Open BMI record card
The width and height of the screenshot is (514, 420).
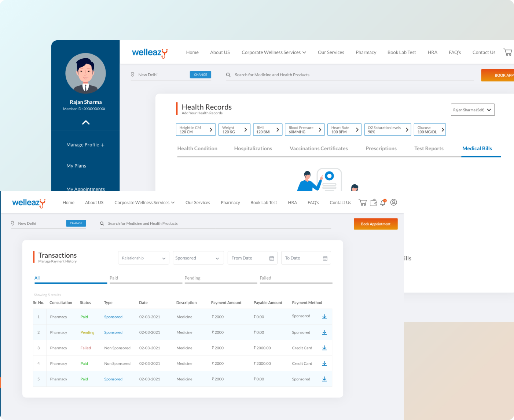pos(268,130)
